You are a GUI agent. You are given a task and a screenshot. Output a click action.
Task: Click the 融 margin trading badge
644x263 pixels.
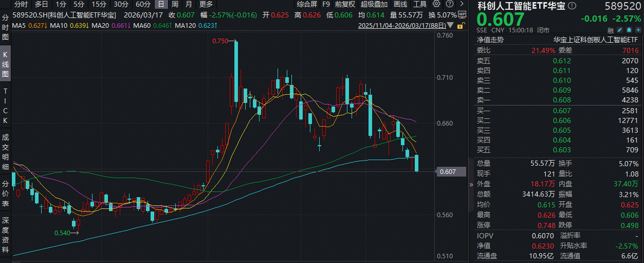pyautogui.click(x=611, y=30)
